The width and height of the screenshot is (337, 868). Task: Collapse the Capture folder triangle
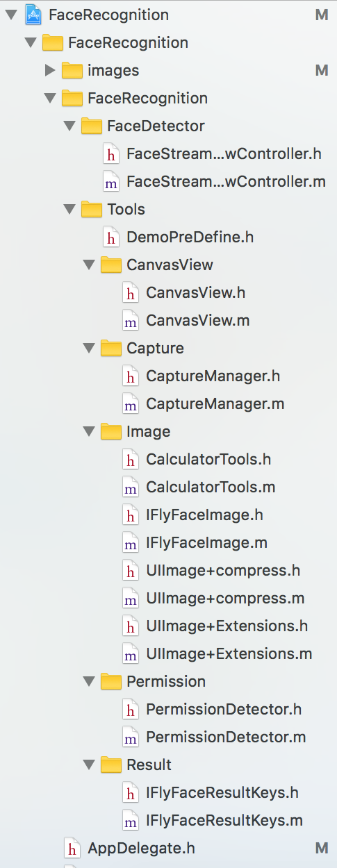(88, 349)
